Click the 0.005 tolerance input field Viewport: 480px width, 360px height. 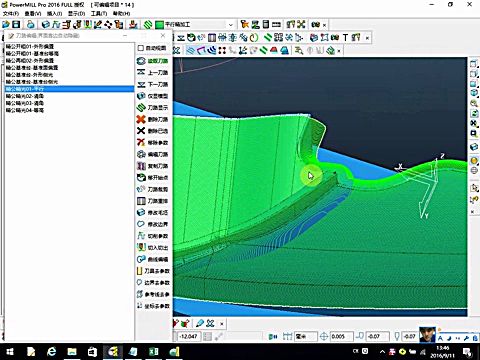point(341,336)
